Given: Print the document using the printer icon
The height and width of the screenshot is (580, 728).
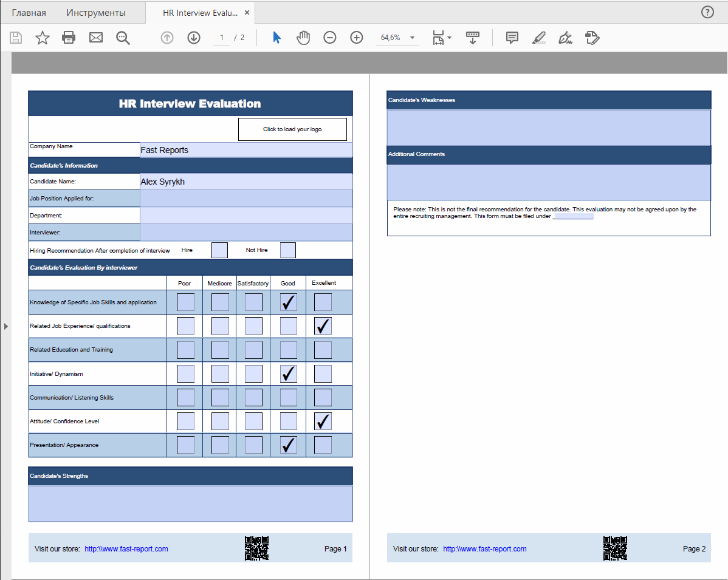Looking at the screenshot, I should (69, 38).
